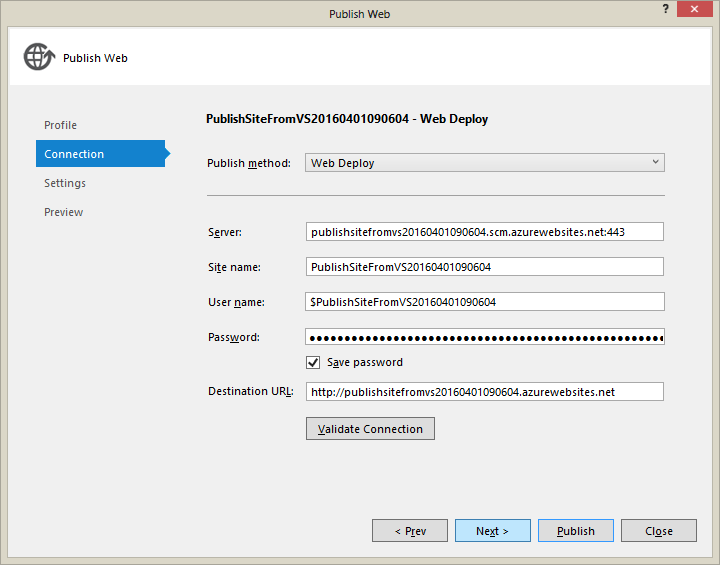Switch to the Profile tab
This screenshot has height=565, width=720.
coord(60,125)
